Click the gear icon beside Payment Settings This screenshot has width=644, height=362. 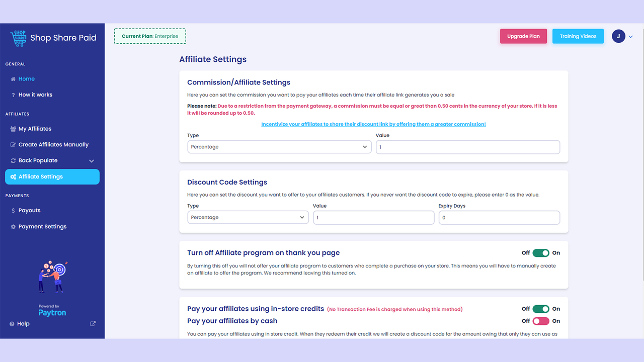[13, 227]
